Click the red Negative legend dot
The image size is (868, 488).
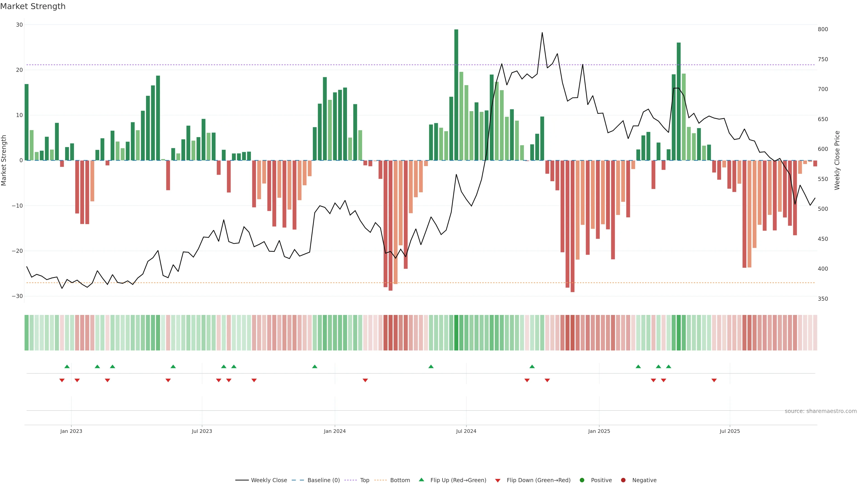coord(623,480)
